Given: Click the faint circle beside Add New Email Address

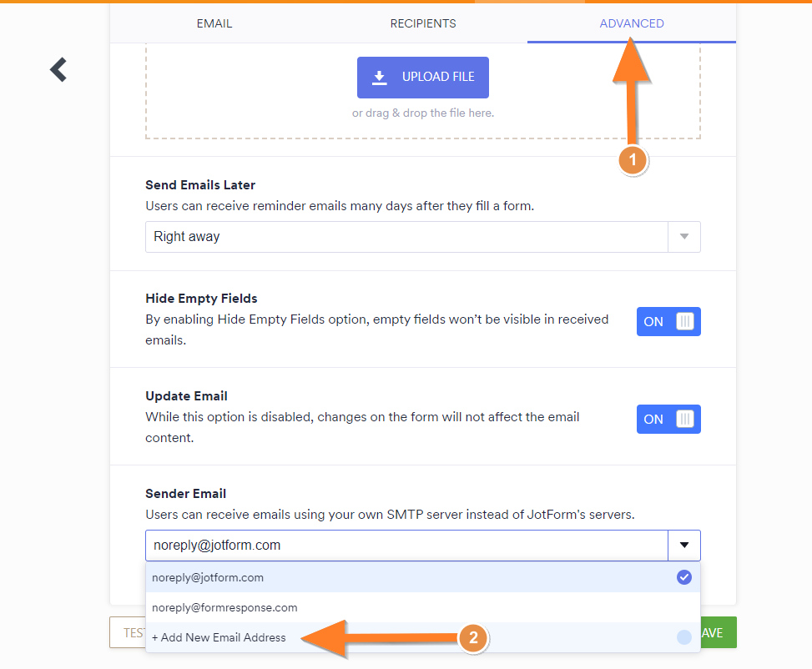Looking at the screenshot, I should (683, 637).
